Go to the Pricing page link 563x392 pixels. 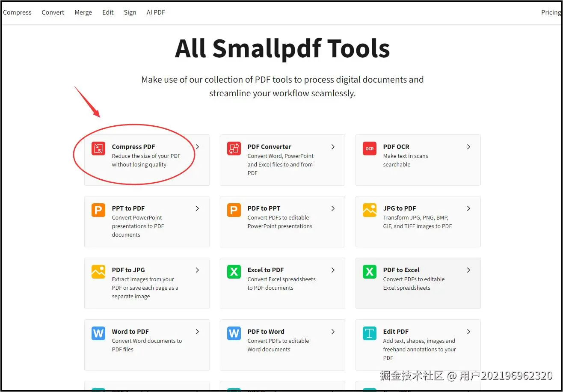(x=551, y=12)
